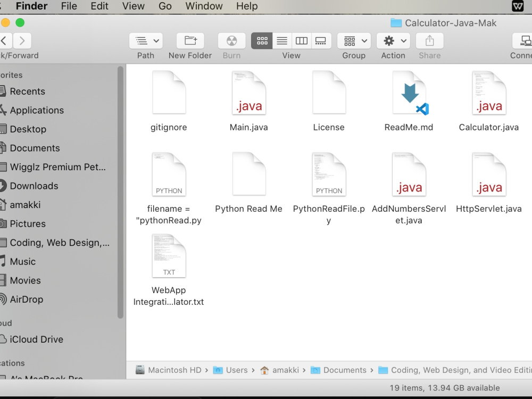The height and width of the screenshot is (399, 532).
Task: Select the Python Read Me file icon
Action: [248, 174]
